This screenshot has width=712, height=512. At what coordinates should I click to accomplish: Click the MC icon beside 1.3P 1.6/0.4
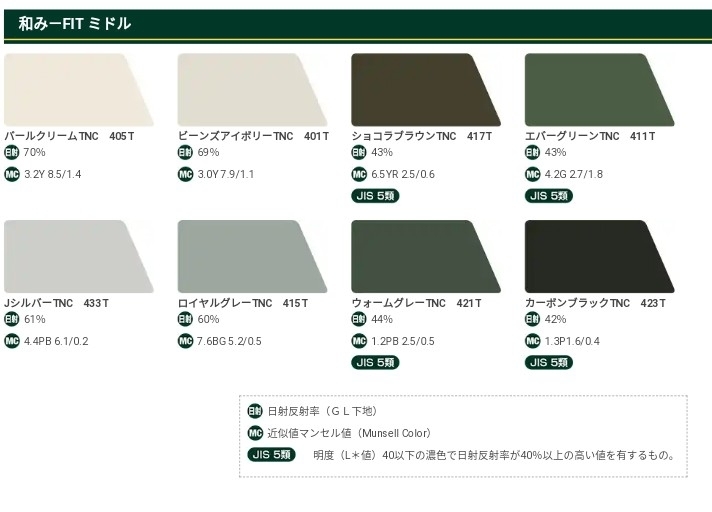click(x=532, y=341)
